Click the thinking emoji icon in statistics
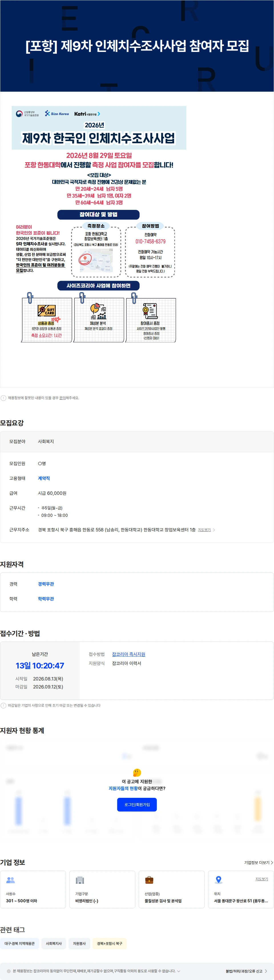Screen dimensions: 274x980 point(137,773)
